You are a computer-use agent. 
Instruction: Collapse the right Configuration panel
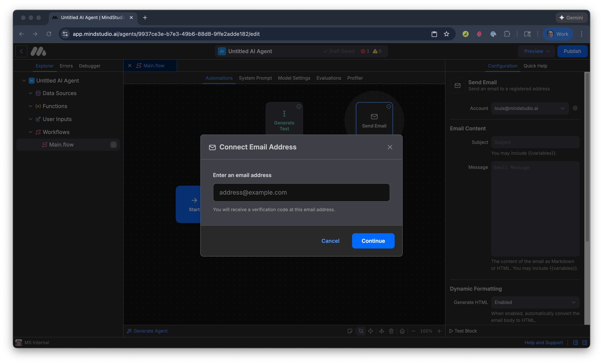coord(585,342)
